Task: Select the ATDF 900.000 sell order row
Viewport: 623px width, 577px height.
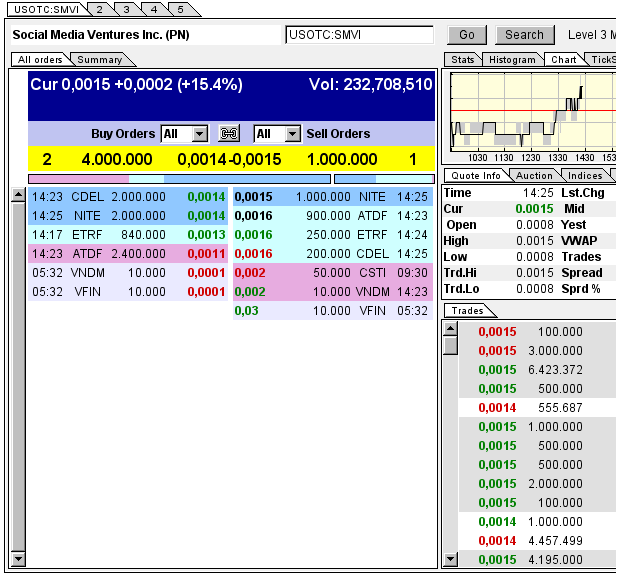Action: [x=333, y=216]
